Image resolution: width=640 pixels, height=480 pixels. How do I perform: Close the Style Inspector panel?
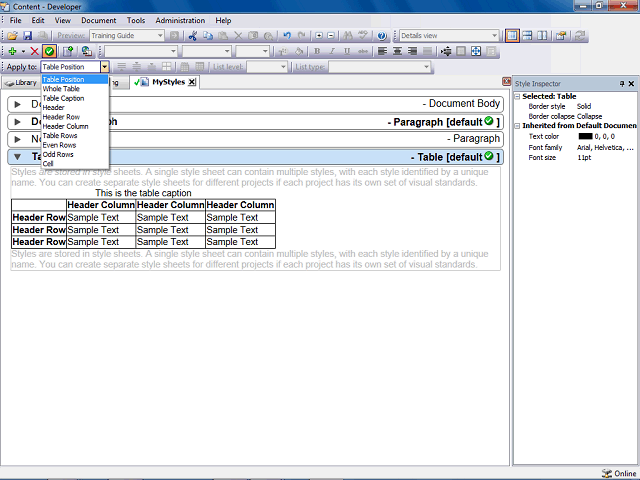coord(631,84)
